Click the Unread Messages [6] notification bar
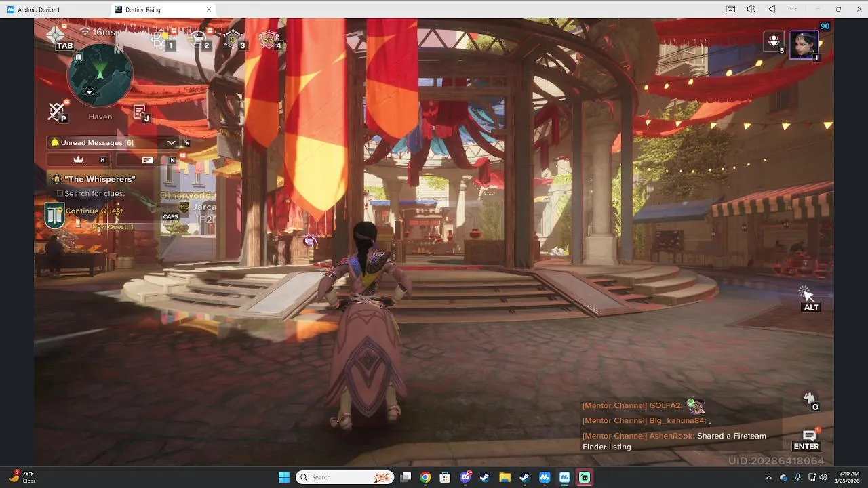Screen dimensions: 868x488 tap(113, 142)
